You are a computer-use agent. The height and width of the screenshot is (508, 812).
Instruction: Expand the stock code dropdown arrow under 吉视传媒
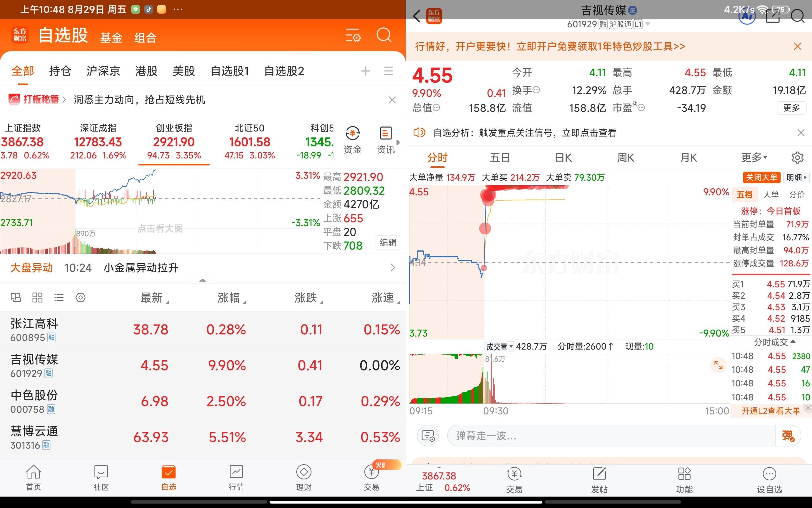tap(648, 24)
